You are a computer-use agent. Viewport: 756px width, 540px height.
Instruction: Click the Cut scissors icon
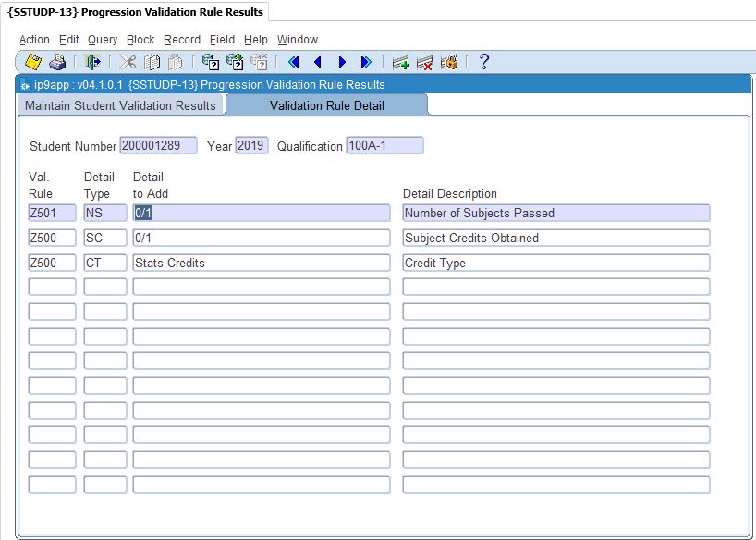(128, 62)
